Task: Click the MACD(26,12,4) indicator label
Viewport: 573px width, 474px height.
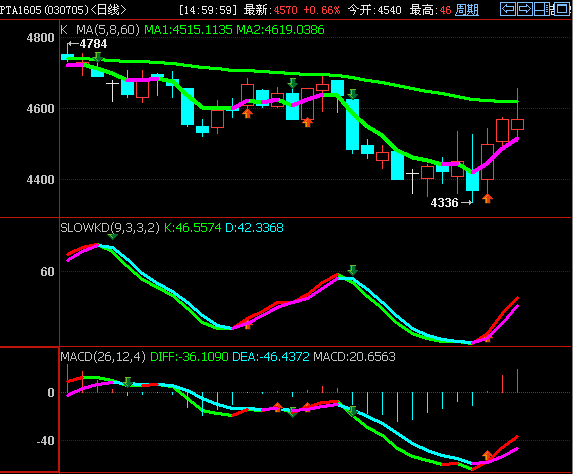Action: tap(103, 356)
